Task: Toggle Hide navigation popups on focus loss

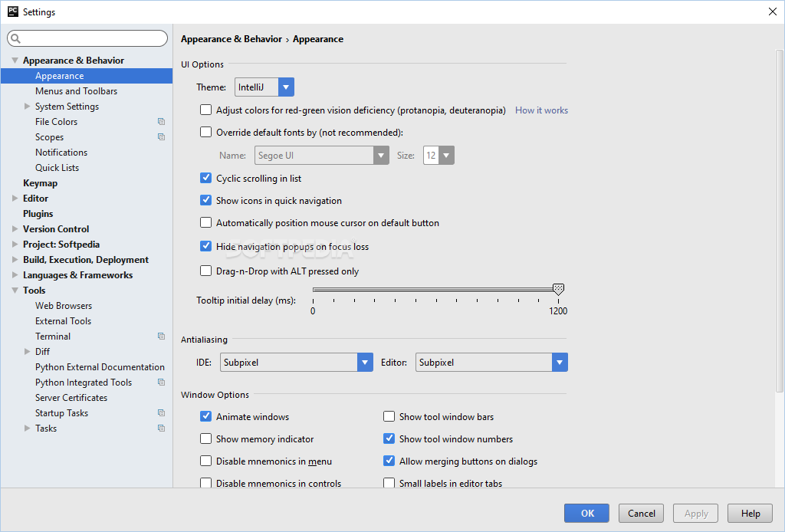Action: coord(205,246)
